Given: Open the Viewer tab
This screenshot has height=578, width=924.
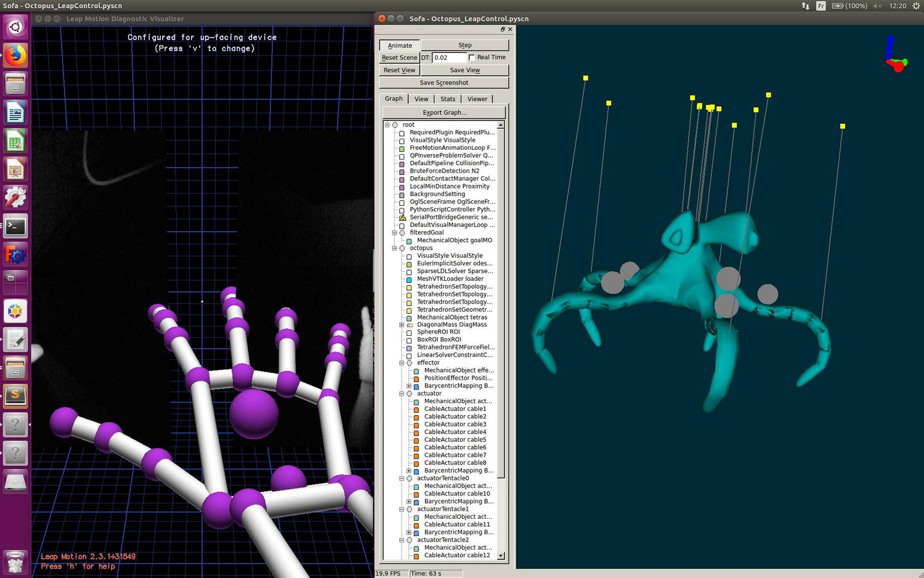Looking at the screenshot, I should coord(477,99).
